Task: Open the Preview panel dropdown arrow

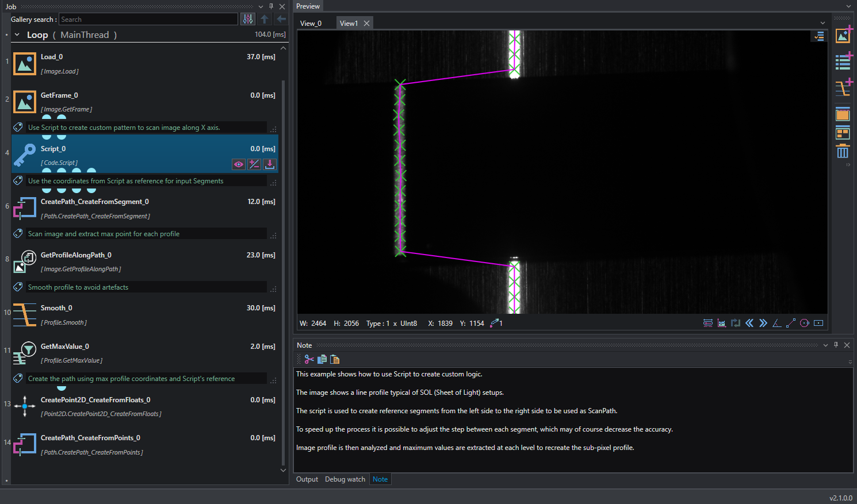Action: click(x=848, y=6)
